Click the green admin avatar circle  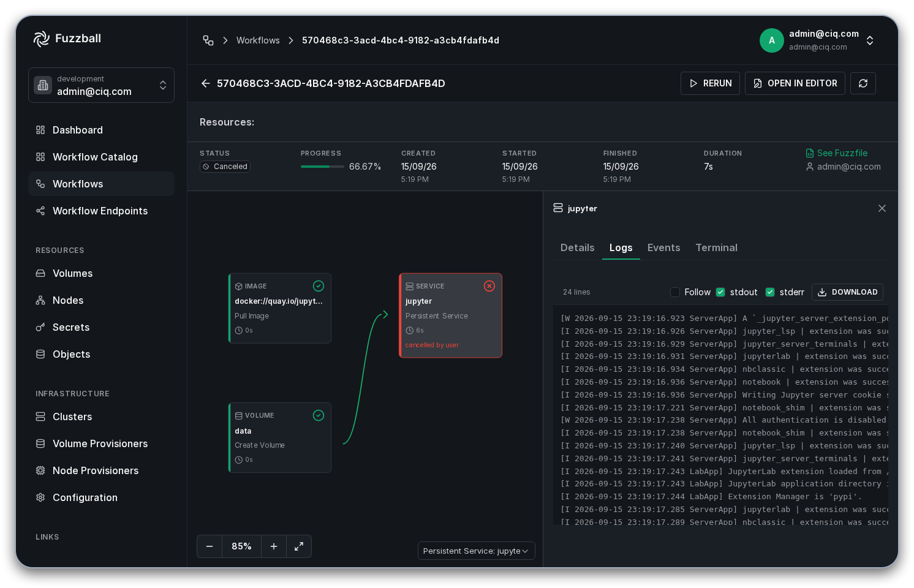coord(772,40)
